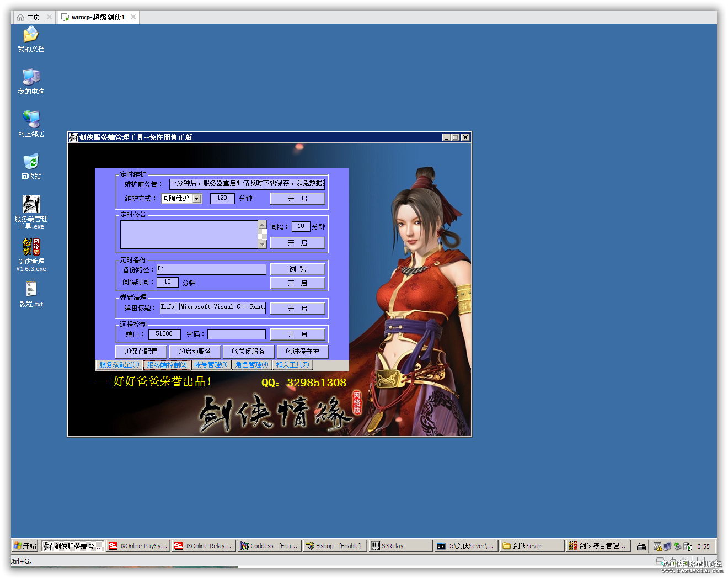This screenshot has width=728, height=579.
Task: Click the 密码 input field
Action: 237,334
